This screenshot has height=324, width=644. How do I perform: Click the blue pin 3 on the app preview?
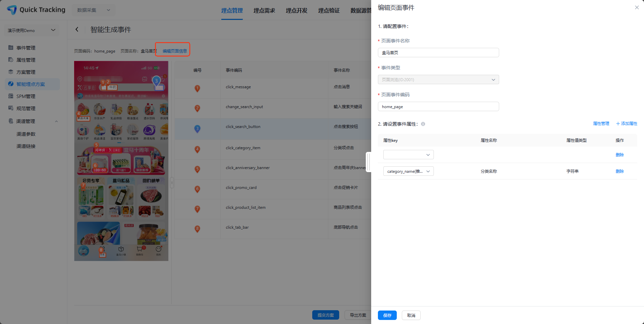pos(156,81)
